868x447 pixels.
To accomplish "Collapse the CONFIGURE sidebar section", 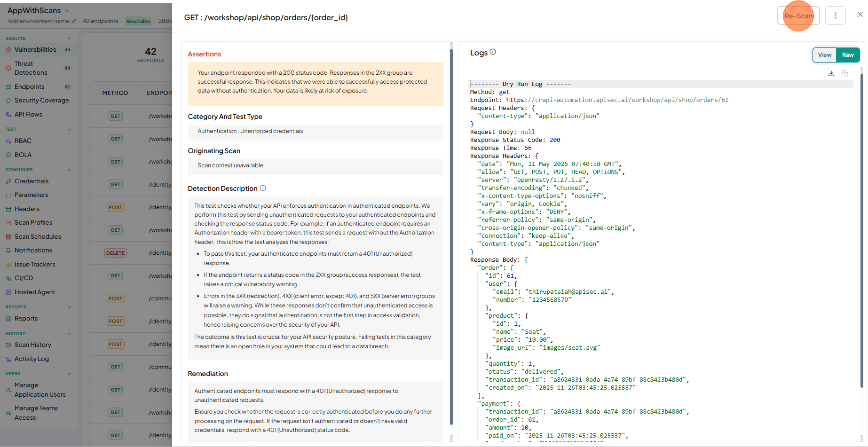I will click(x=70, y=170).
